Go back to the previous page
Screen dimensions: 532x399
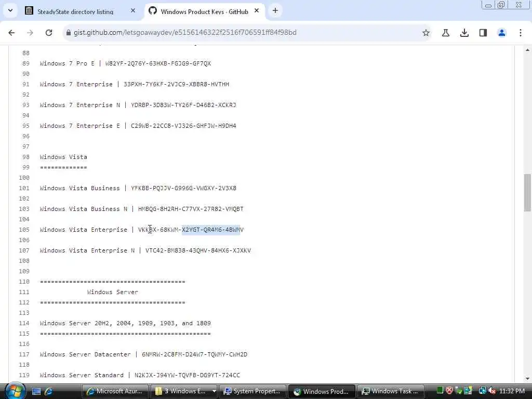click(x=11, y=33)
